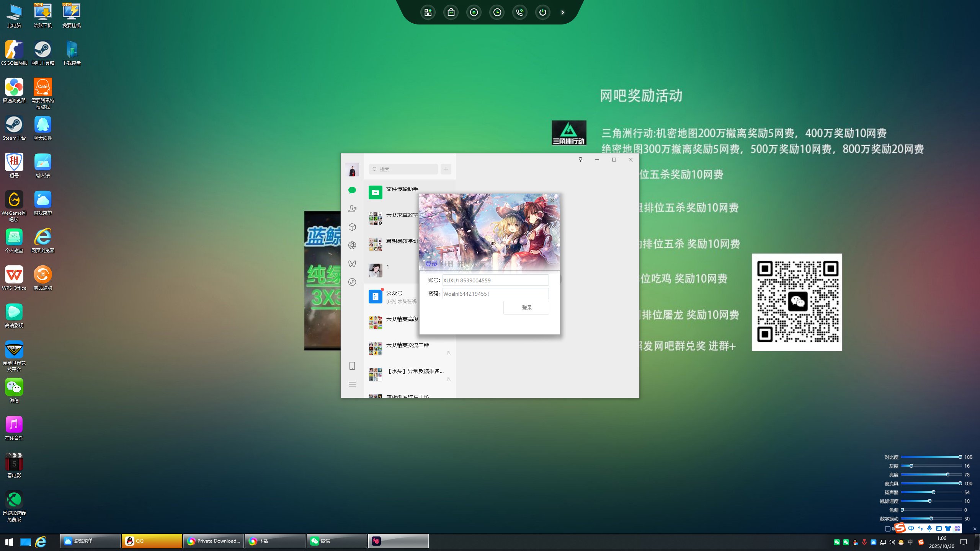The width and height of the screenshot is (980, 551).
Task: Open WeChat Moments shutter icon
Action: pos(352,245)
